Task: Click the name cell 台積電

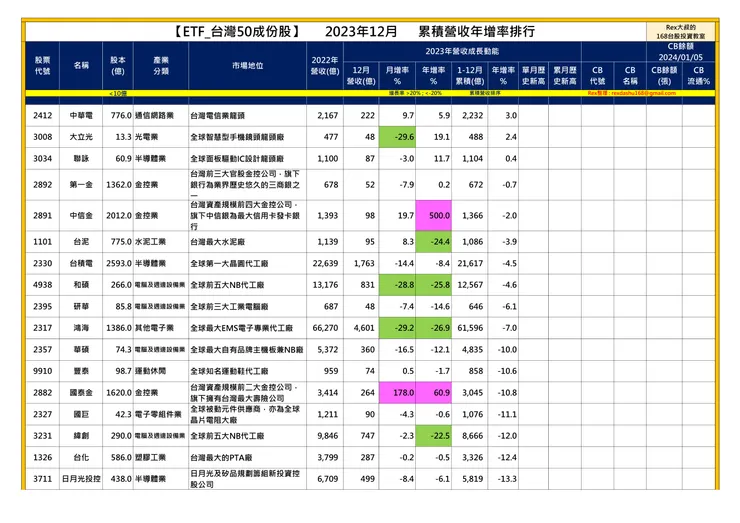Action: tap(81, 263)
